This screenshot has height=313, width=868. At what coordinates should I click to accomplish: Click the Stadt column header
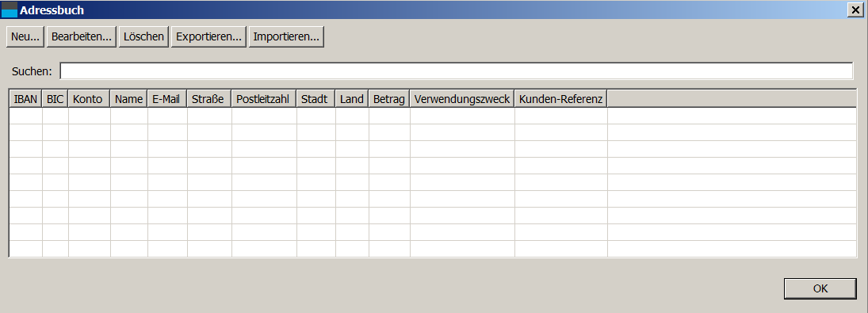(316, 99)
